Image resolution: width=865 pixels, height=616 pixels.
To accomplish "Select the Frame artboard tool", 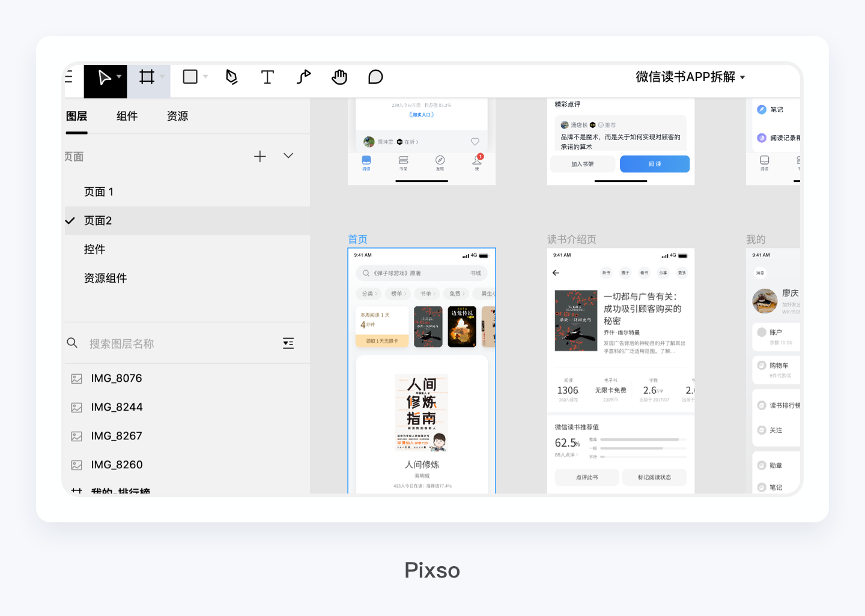I will pyautogui.click(x=147, y=77).
